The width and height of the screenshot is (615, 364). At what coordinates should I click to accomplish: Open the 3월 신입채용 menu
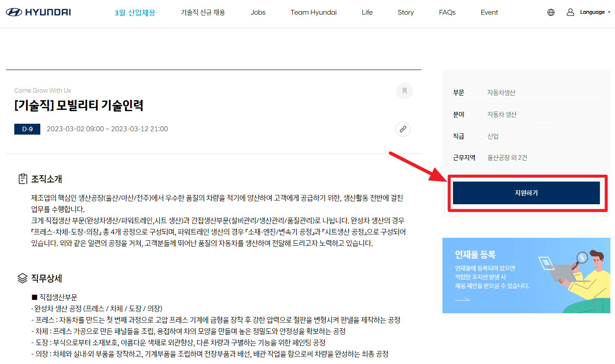(x=135, y=13)
